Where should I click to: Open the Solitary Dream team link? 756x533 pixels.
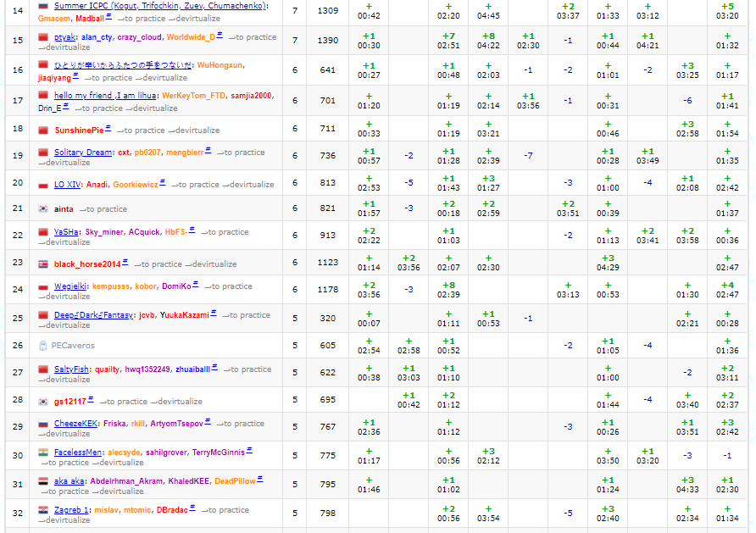tap(83, 153)
